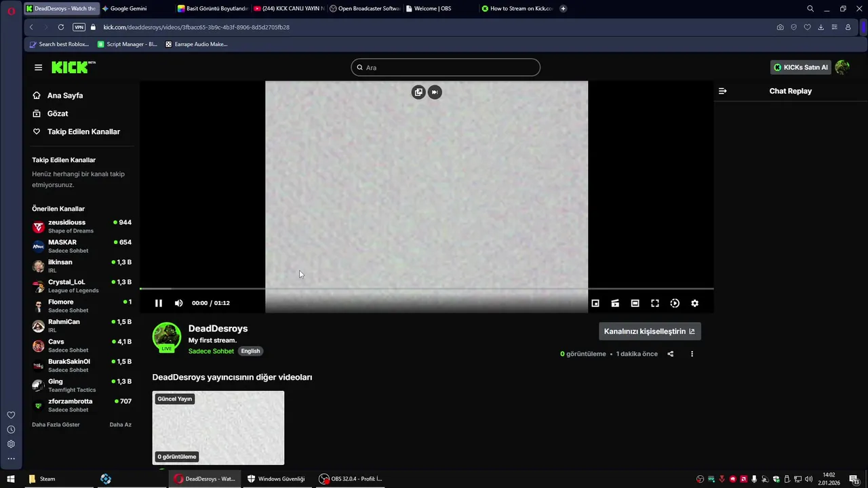Switch to How to Stream on Kick tab

point(517,9)
